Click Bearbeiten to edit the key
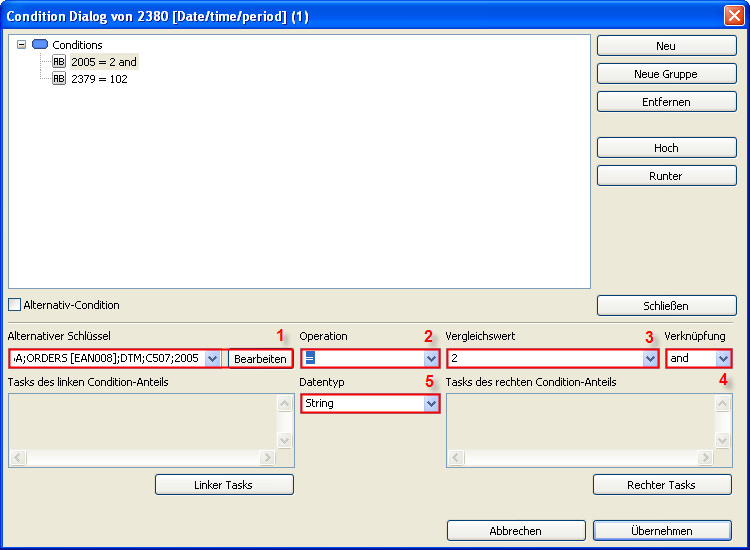Image resolution: width=750 pixels, height=550 pixels. point(260,358)
